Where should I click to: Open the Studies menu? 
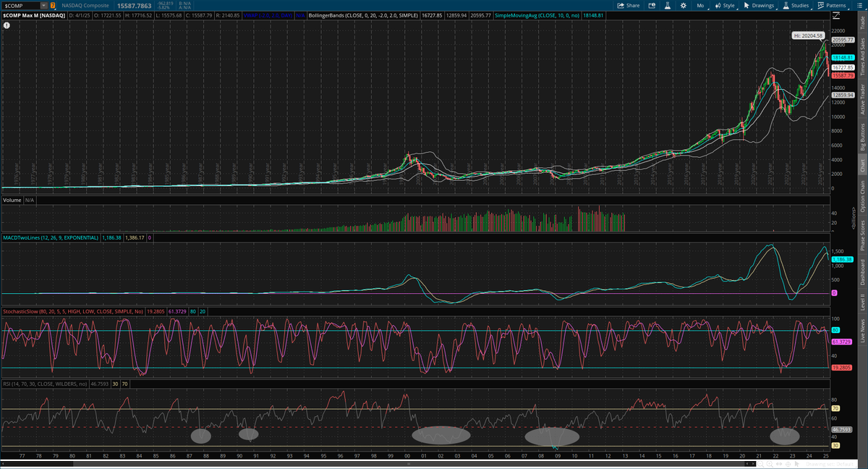[796, 5]
